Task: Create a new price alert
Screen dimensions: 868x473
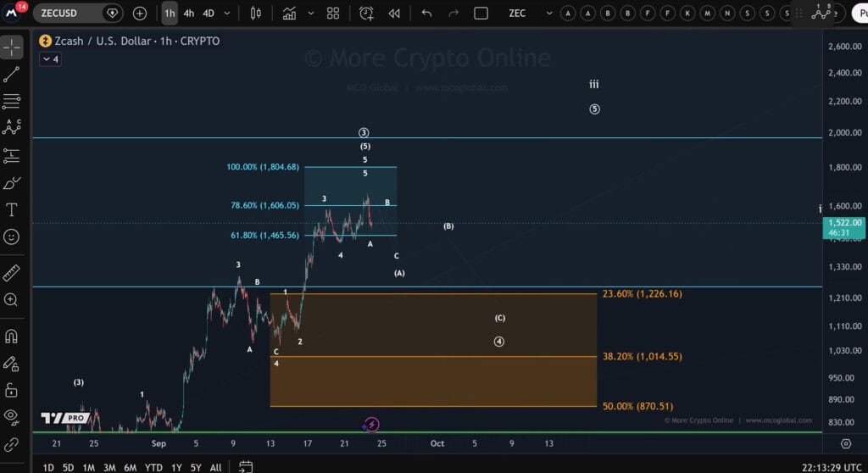Action: pos(366,14)
